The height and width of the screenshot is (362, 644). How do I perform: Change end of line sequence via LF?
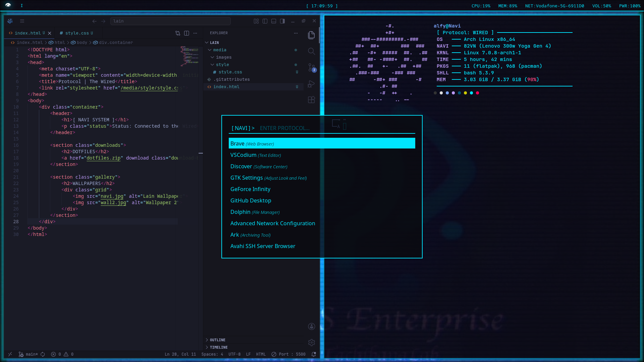[x=248, y=354]
